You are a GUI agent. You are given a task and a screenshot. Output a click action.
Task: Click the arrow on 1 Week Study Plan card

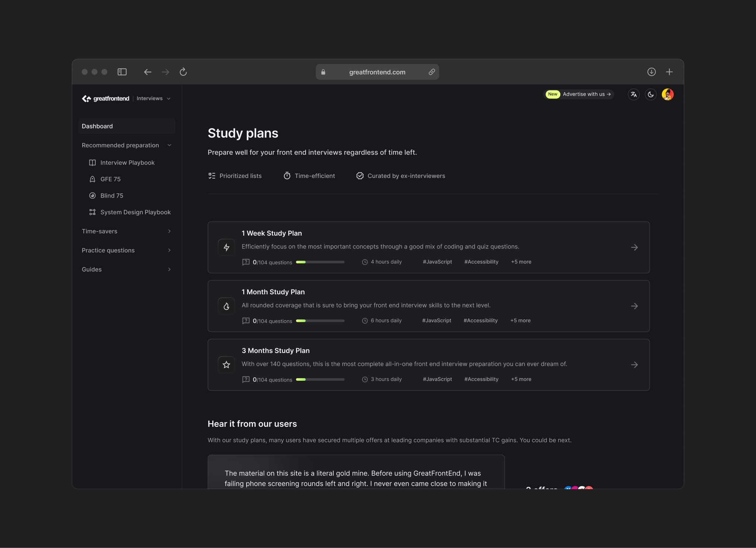click(635, 247)
